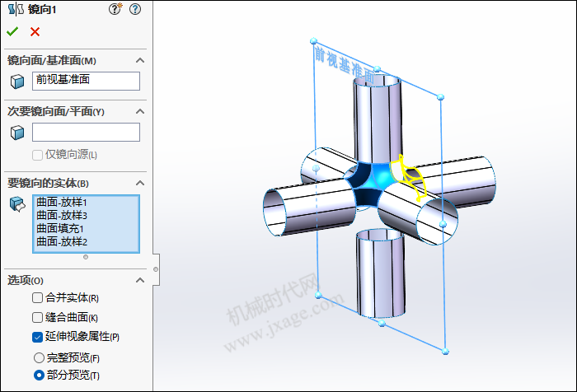
Task: Click the bodies to mirror icon
Action: [x=17, y=204]
